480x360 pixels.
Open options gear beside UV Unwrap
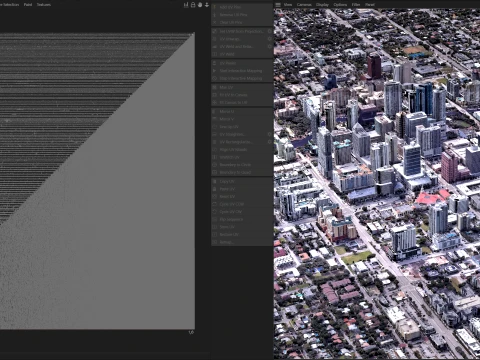tap(270, 39)
